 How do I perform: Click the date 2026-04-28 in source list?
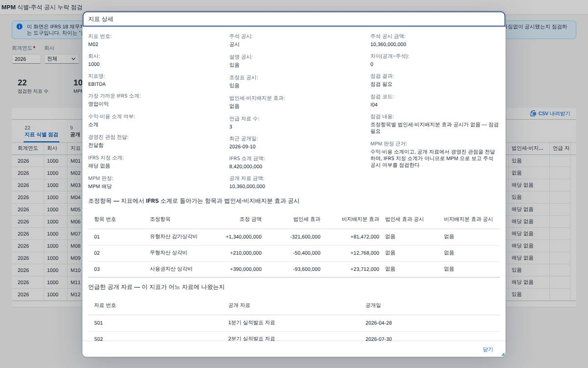tap(379, 323)
